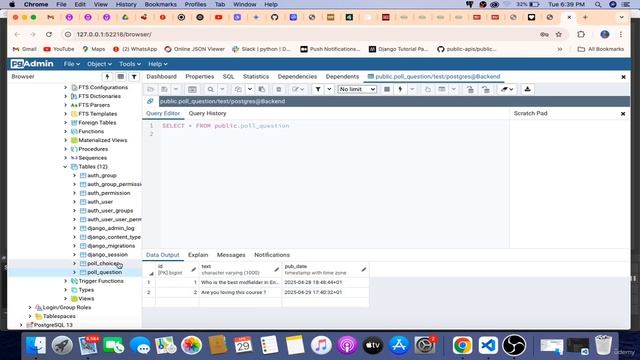Expand the Materialized Views node
The image size is (640, 360).
[65, 140]
